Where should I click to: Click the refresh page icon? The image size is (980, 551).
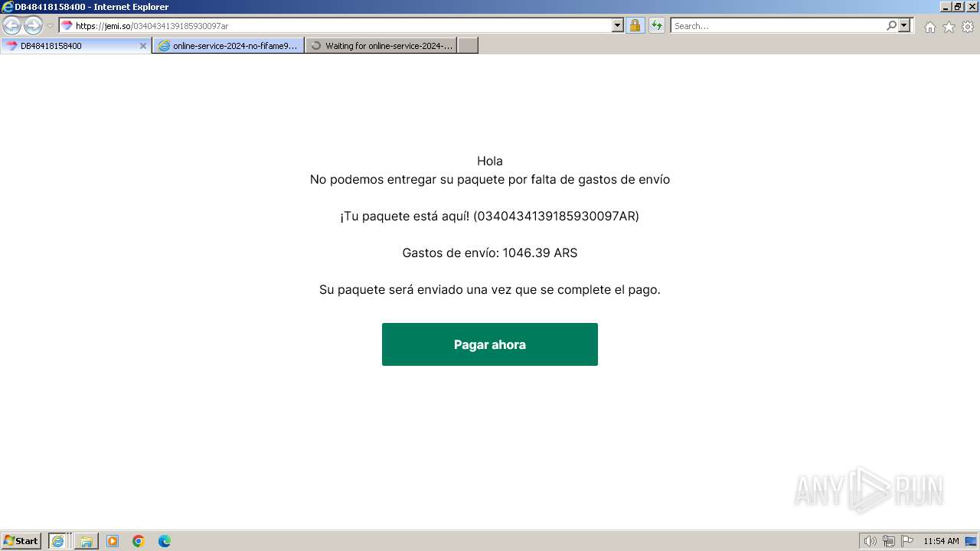[x=657, y=26]
